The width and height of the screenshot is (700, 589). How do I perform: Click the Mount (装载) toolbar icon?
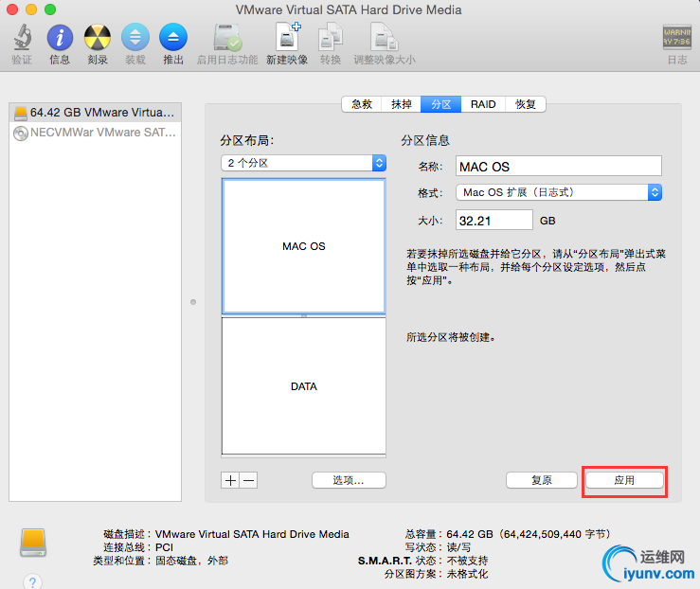point(135,37)
